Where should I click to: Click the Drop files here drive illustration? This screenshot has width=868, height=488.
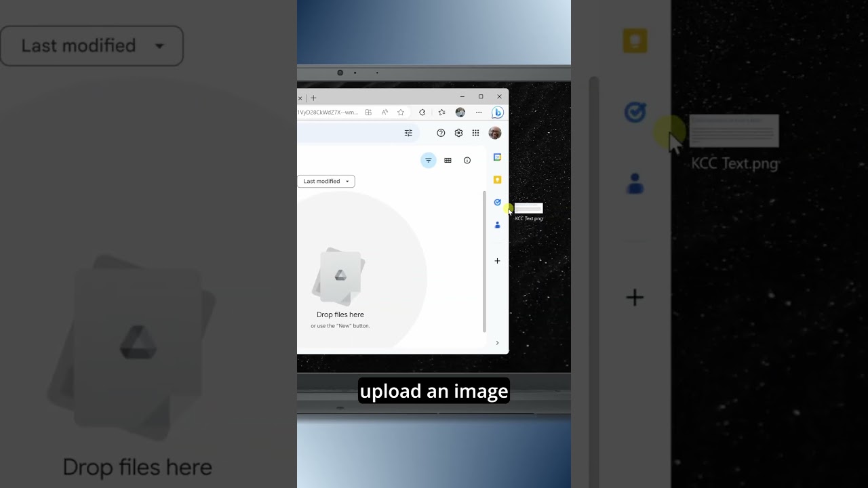339,277
